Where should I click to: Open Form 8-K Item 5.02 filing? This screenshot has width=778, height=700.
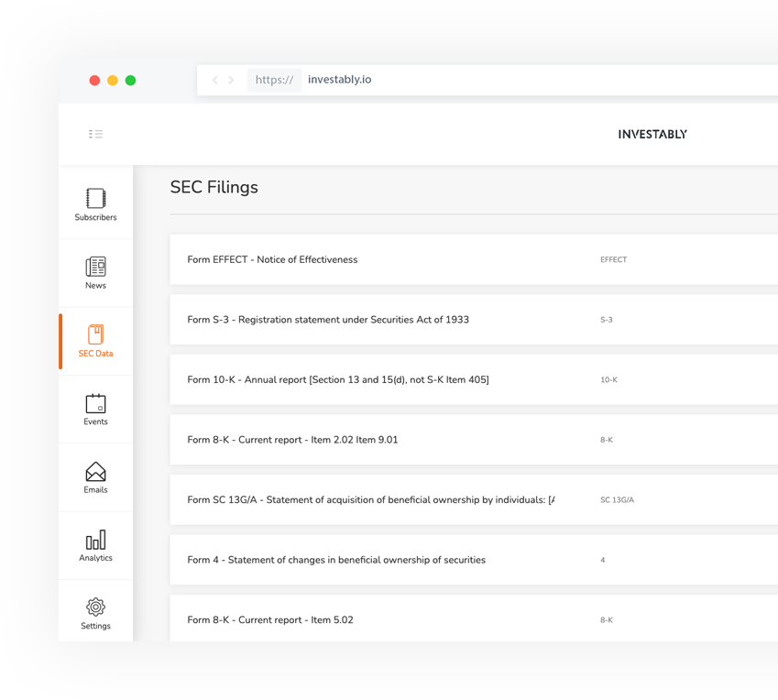coord(269,620)
